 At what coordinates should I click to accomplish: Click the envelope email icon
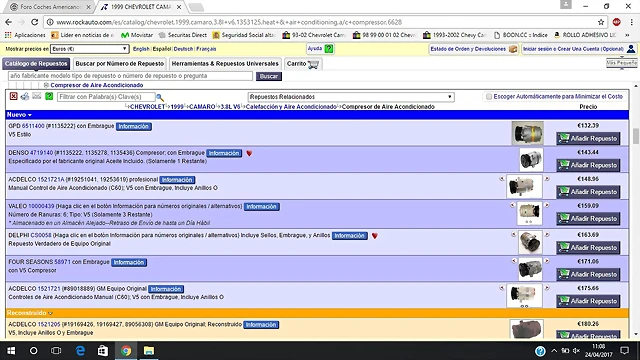pos(37,96)
